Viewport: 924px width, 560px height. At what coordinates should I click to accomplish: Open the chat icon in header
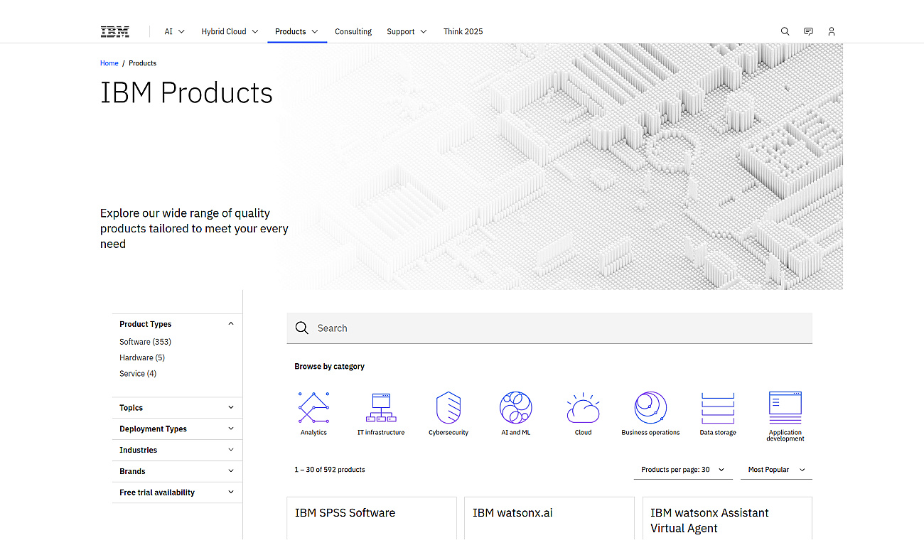pyautogui.click(x=808, y=31)
